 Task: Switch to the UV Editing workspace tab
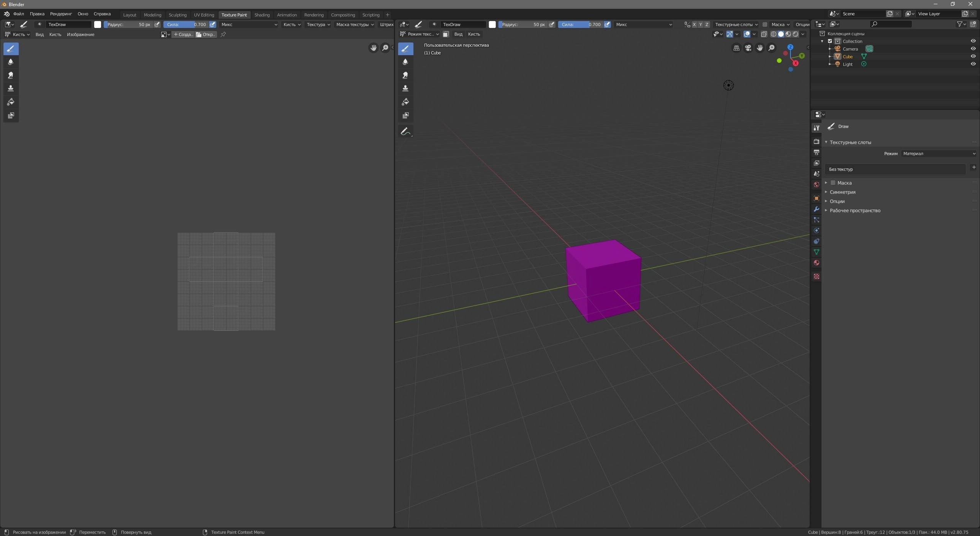click(204, 15)
